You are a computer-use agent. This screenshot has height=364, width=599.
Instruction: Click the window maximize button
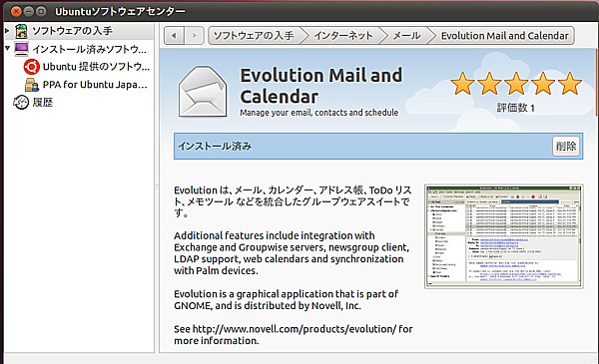click(x=41, y=11)
